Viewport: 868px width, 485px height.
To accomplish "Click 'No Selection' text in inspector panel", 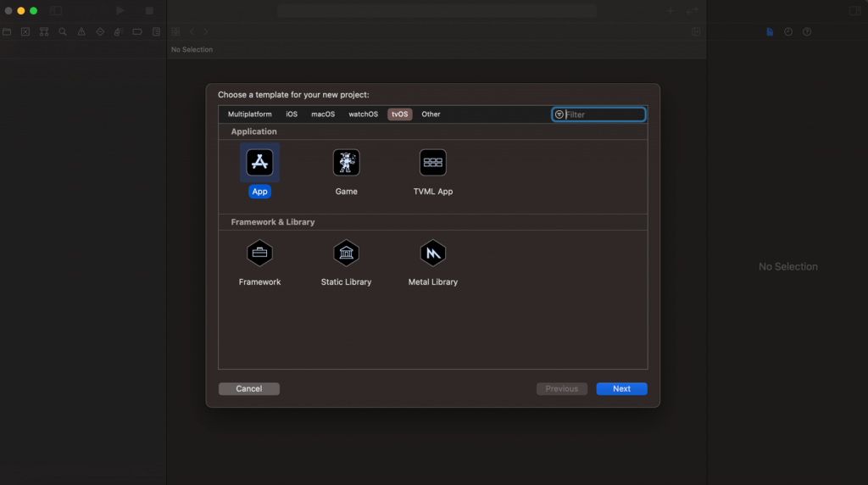I will pyautogui.click(x=787, y=267).
